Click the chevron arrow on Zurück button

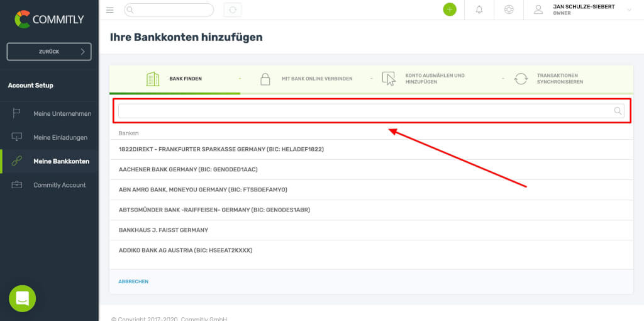tap(82, 52)
